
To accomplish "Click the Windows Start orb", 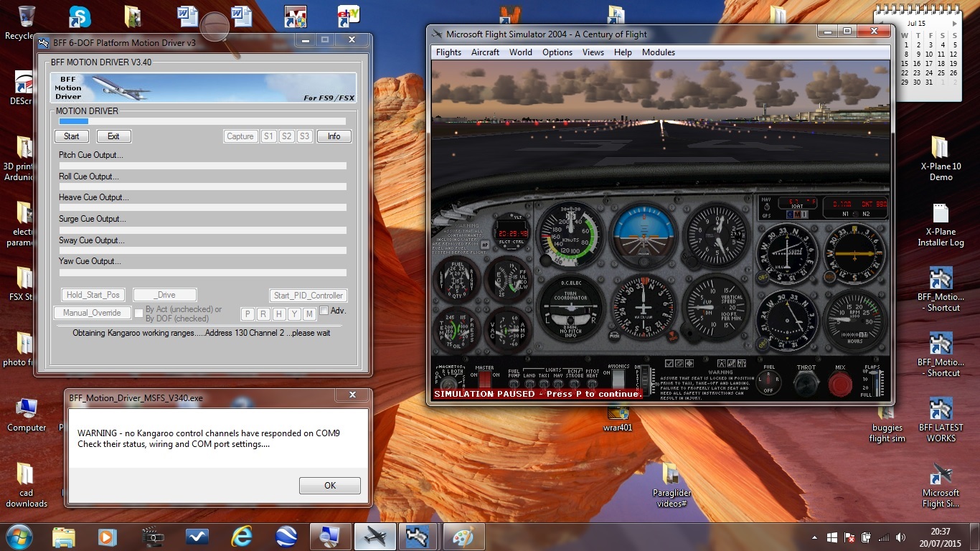I will tap(18, 536).
